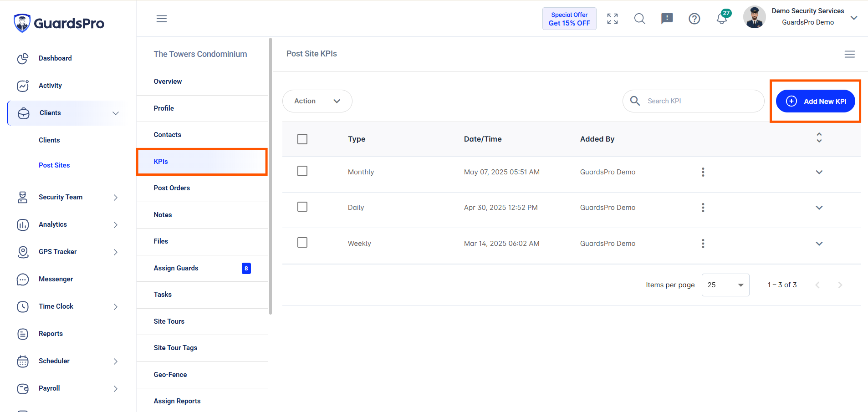
Task: Select the KPIs section
Action: [x=202, y=162]
